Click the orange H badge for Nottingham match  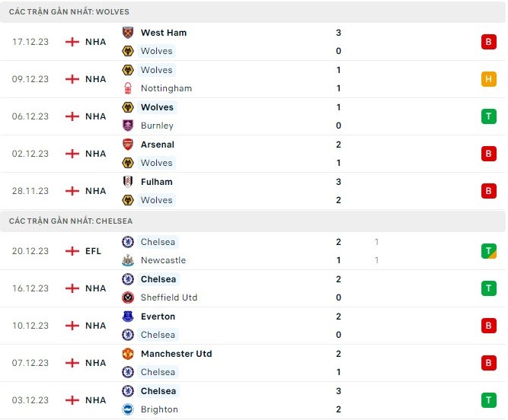click(489, 79)
